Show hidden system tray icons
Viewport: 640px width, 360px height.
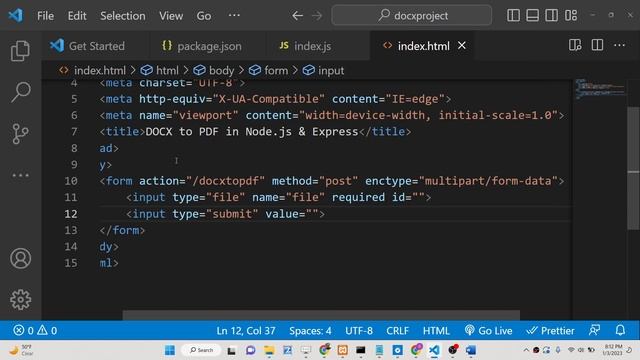click(x=526, y=350)
